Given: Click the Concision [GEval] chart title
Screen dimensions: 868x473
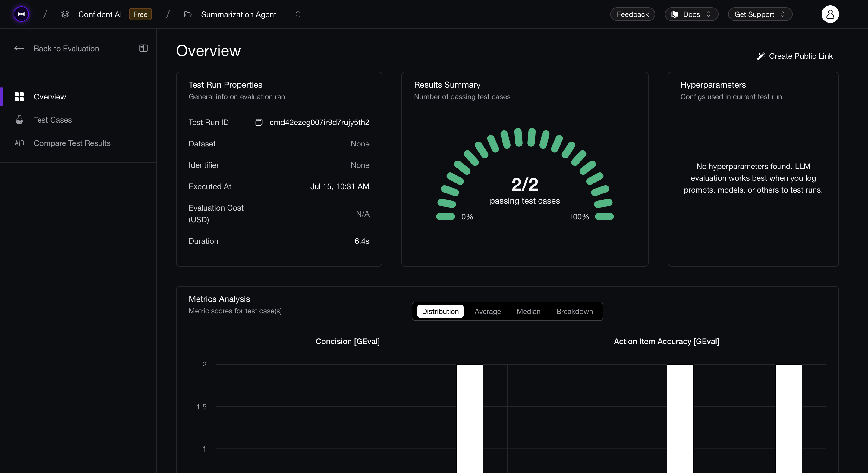Looking at the screenshot, I should click(348, 341).
